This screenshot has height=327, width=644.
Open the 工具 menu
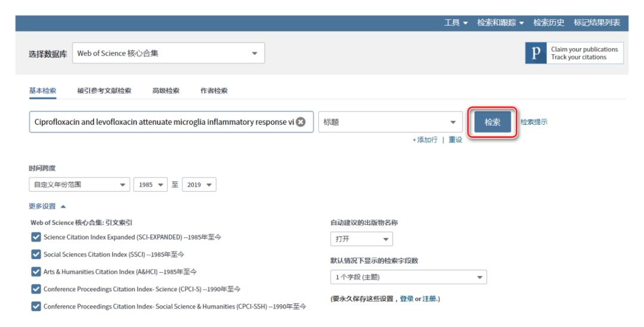coord(456,23)
